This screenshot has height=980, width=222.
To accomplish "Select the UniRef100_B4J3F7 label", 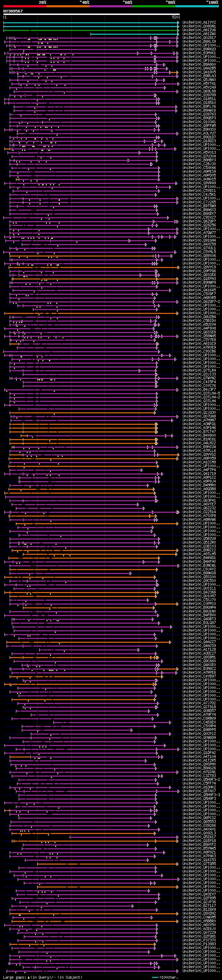I will tap(199, 390).
